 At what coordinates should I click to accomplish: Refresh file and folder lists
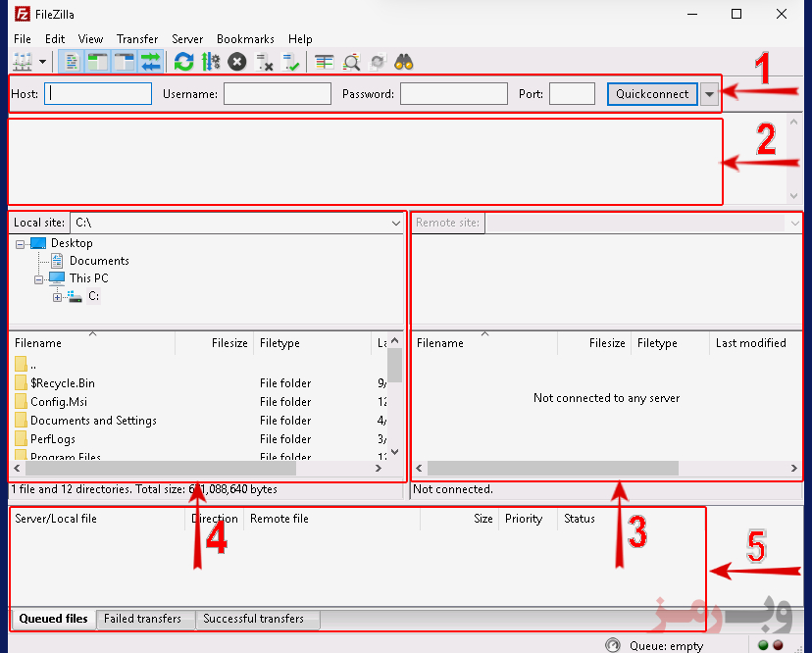click(183, 62)
